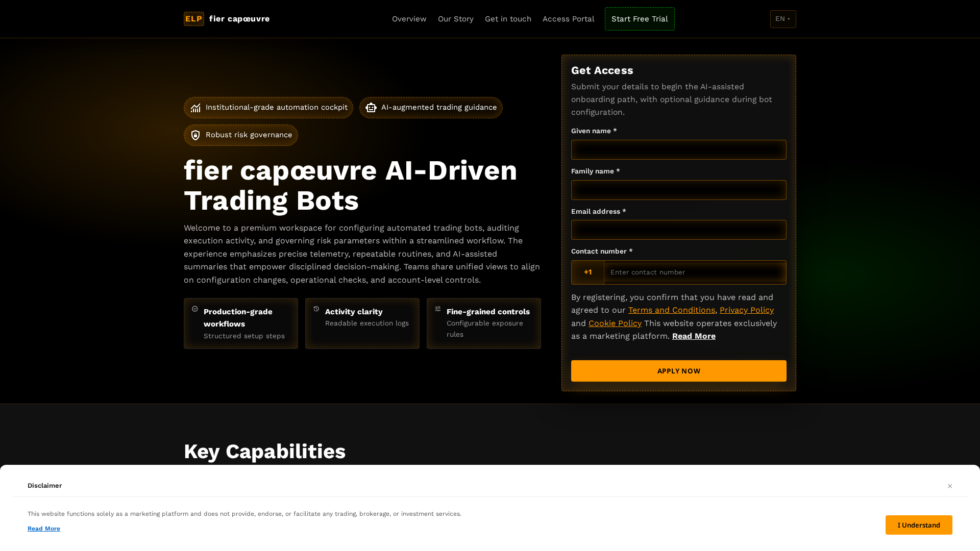Select the Activity clarity card title
The image size is (980, 551).
pos(354,312)
